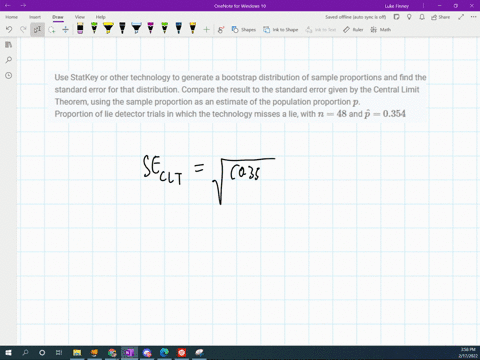Select the yellow highlighter pen
480x360 pixels.
(108, 28)
